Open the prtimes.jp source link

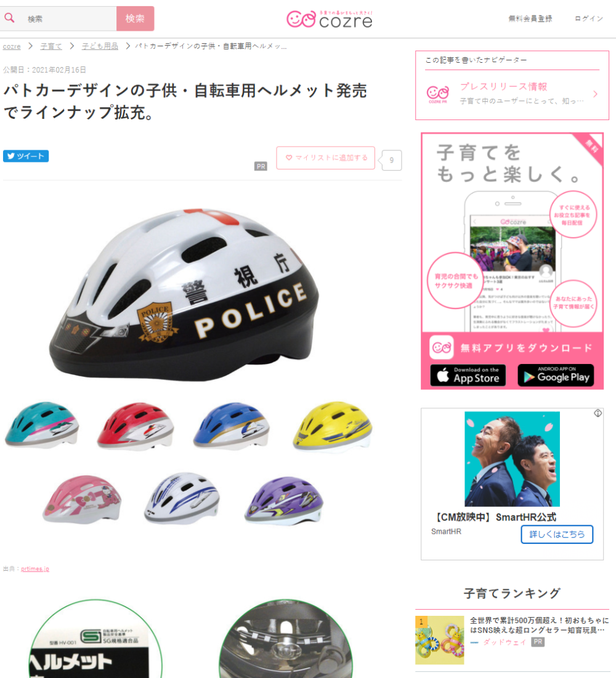click(x=35, y=568)
